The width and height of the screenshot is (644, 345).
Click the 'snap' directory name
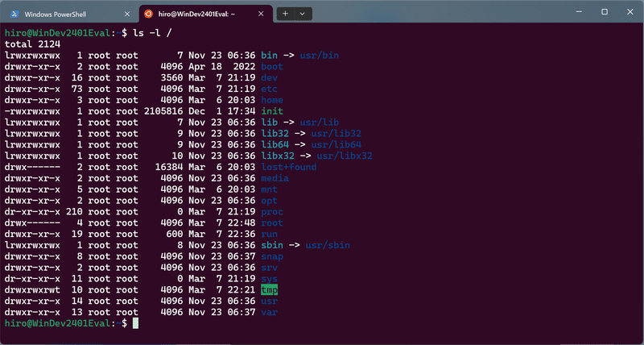click(272, 256)
